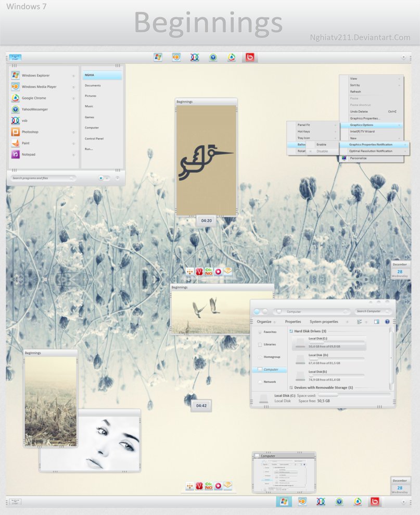Choose Refresh from the desktop context menu

(355, 92)
